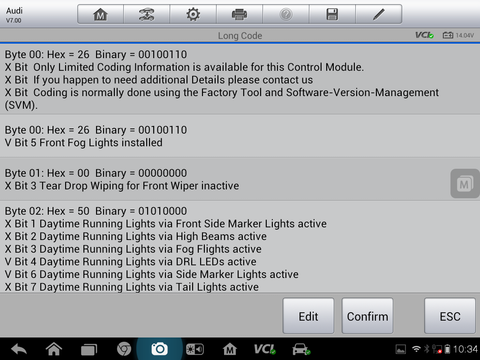Screen dimensions: 480x360
Task: Print the long code page
Action: click(239, 14)
